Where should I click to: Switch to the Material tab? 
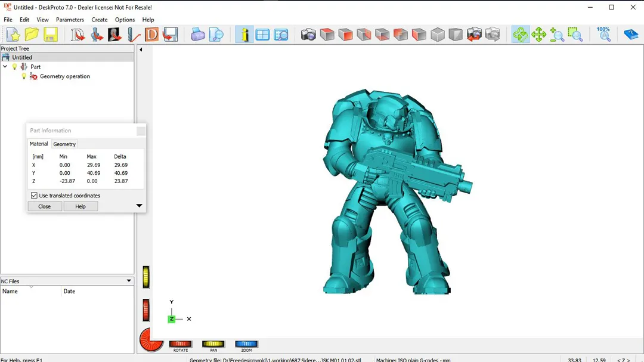(39, 144)
